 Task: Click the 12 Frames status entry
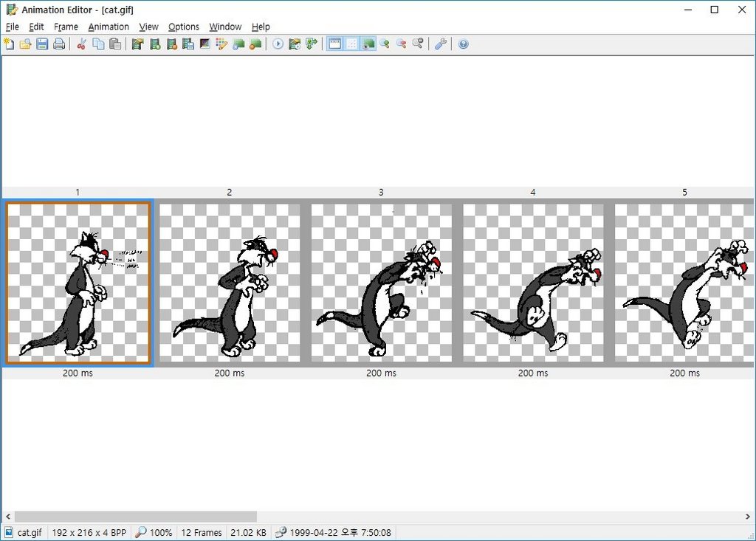tap(202, 532)
